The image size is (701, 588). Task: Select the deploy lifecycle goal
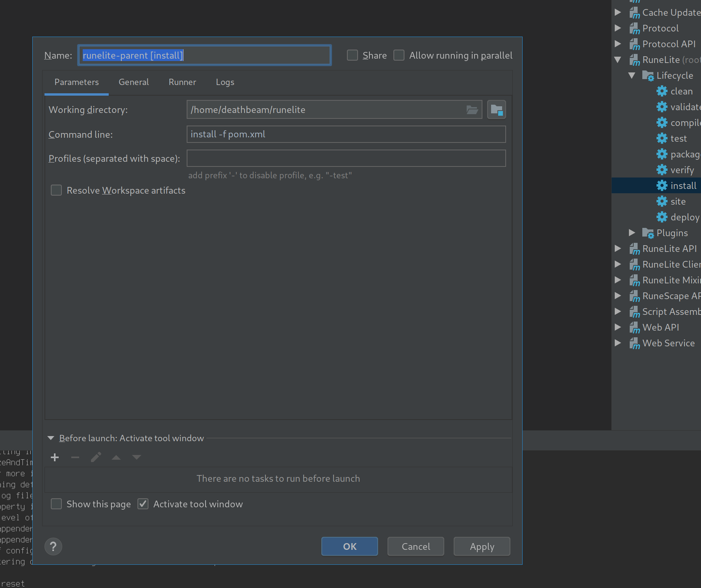tap(684, 217)
